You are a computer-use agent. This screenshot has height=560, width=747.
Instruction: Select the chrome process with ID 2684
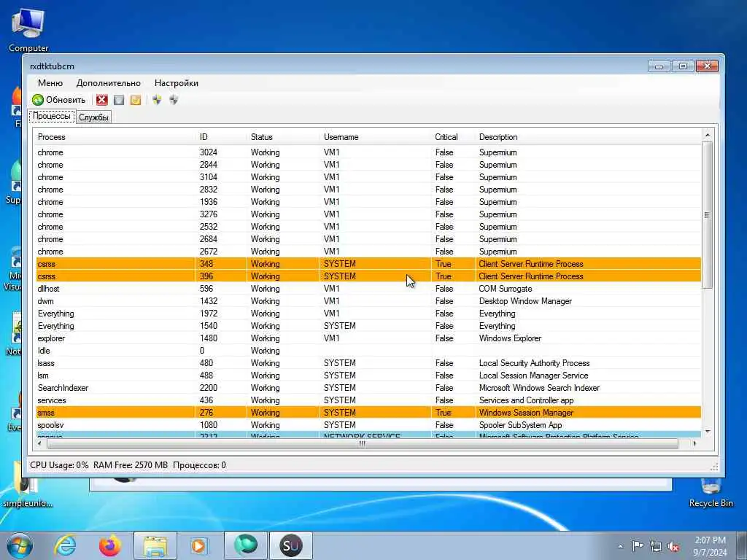tap(368, 239)
